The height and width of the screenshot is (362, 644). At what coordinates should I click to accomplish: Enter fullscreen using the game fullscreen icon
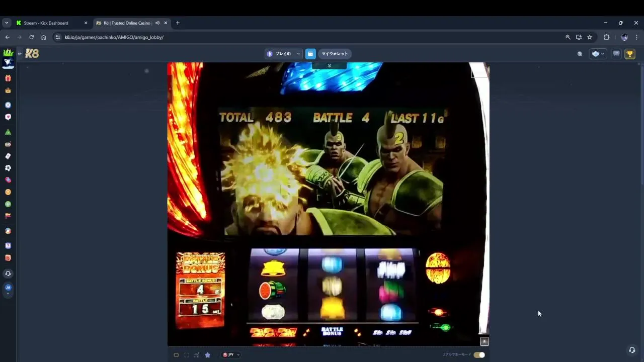(x=187, y=355)
